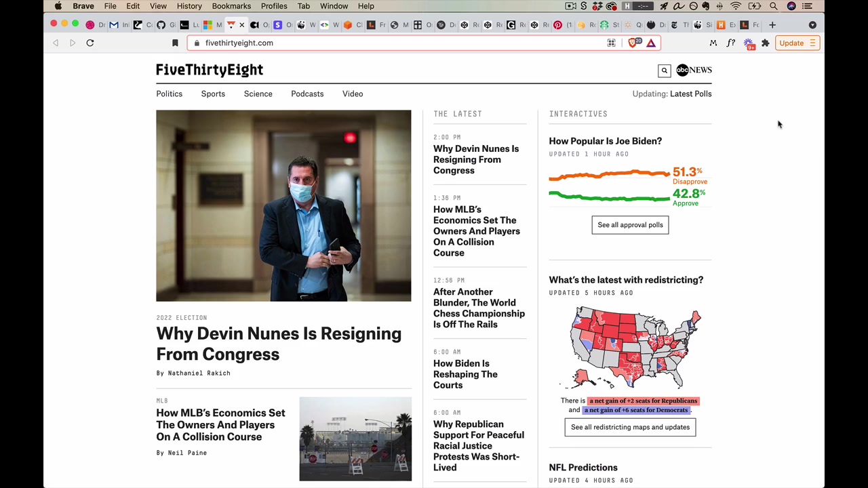This screenshot has width=868, height=488.
Task: Click What's the latest with redistricting? heading
Action: (x=626, y=280)
